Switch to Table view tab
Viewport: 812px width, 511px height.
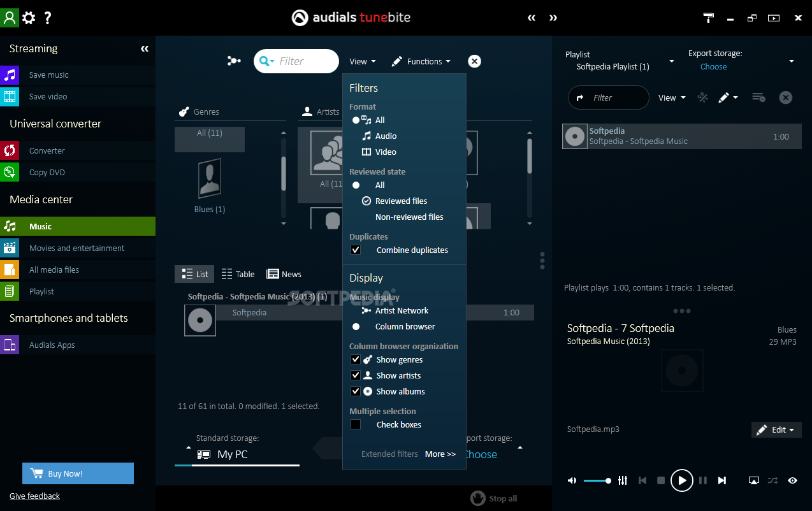tap(238, 275)
